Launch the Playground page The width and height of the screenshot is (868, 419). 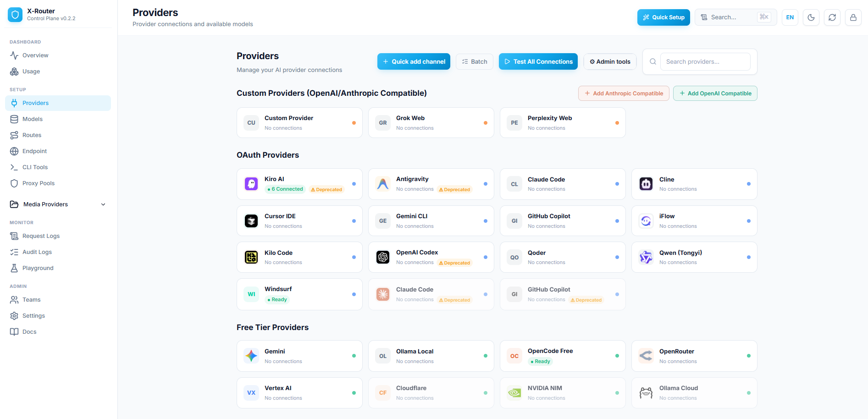[58, 268]
